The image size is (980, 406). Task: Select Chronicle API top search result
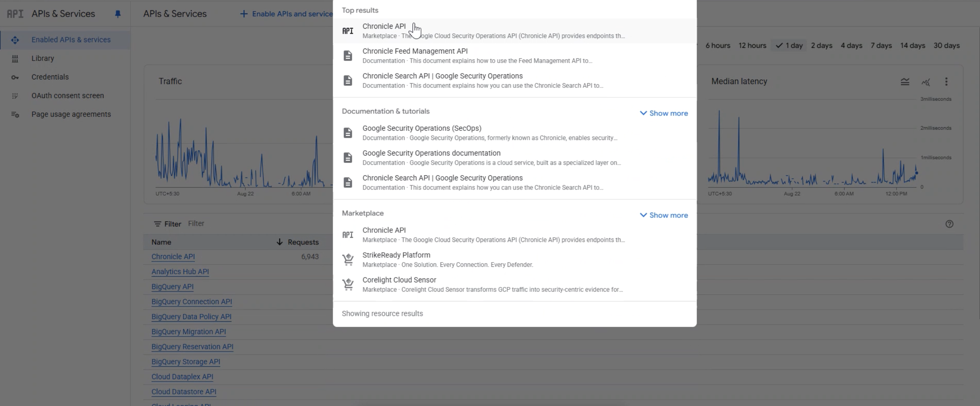[384, 26]
